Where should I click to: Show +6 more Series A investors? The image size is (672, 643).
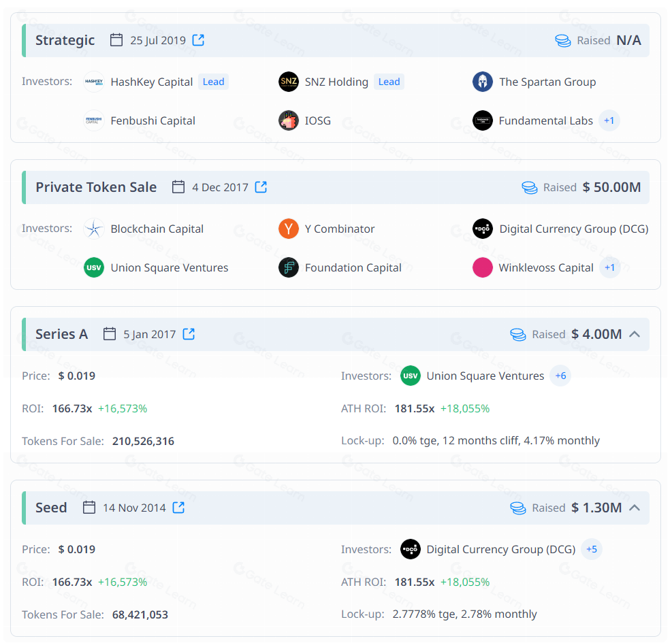(560, 376)
